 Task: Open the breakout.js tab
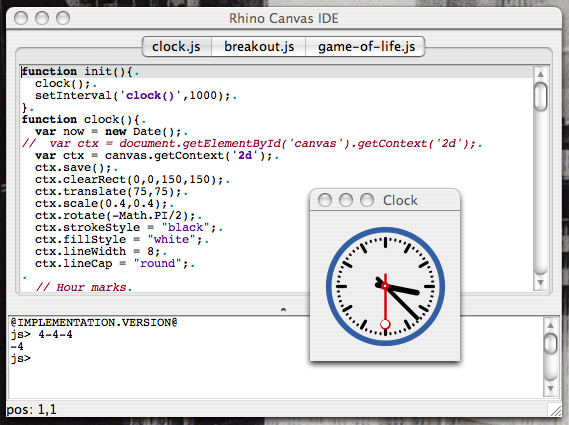click(x=259, y=46)
